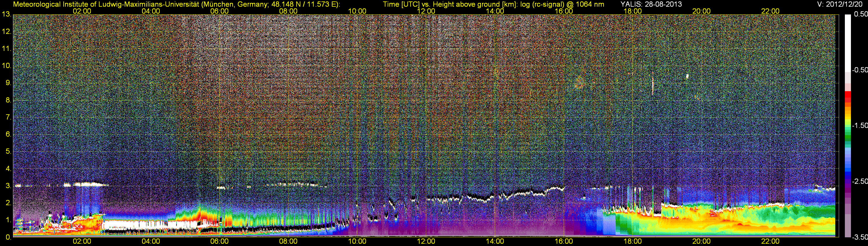Click the height axis label 4
868x246 pixels.
(x=8, y=168)
